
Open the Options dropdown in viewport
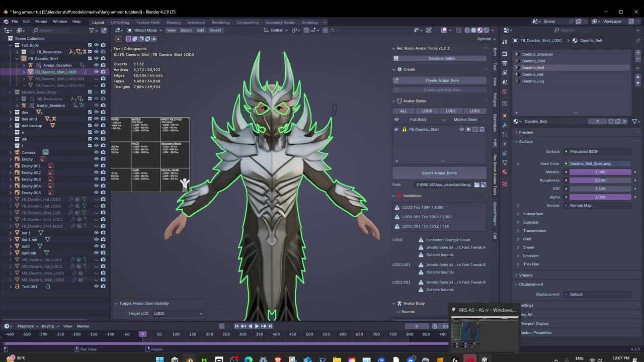(486, 39)
